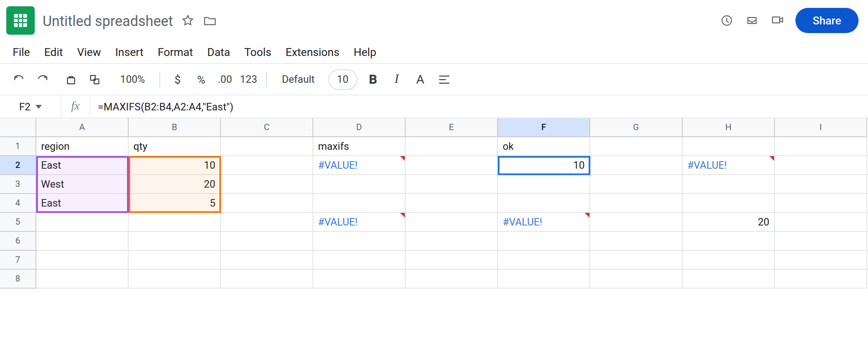The height and width of the screenshot is (339, 868).
Task: Click the video meeting camera icon
Action: (x=777, y=20)
